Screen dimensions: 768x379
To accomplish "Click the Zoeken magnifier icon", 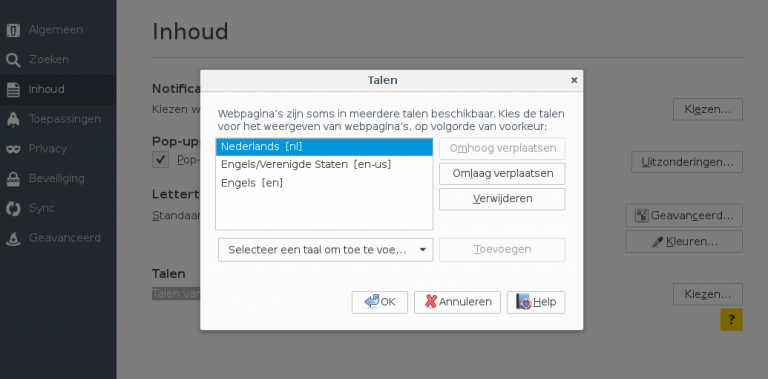I will (x=13, y=60).
